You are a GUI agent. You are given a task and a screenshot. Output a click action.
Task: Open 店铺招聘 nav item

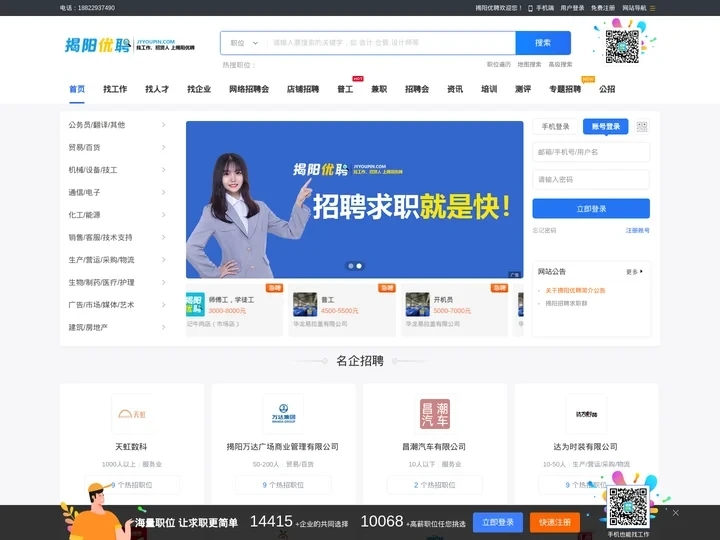pyautogui.click(x=303, y=89)
